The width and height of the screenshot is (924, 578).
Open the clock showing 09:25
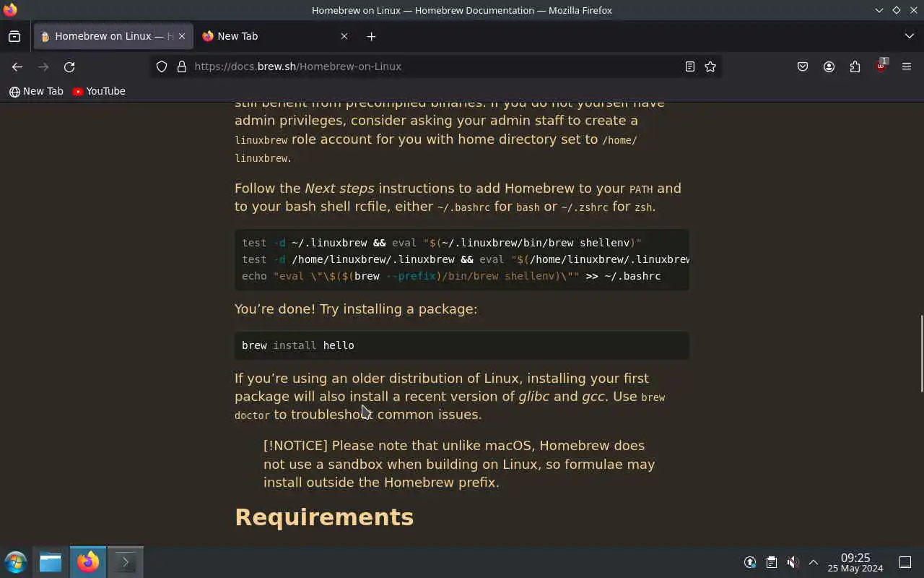click(x=855, y=563)
